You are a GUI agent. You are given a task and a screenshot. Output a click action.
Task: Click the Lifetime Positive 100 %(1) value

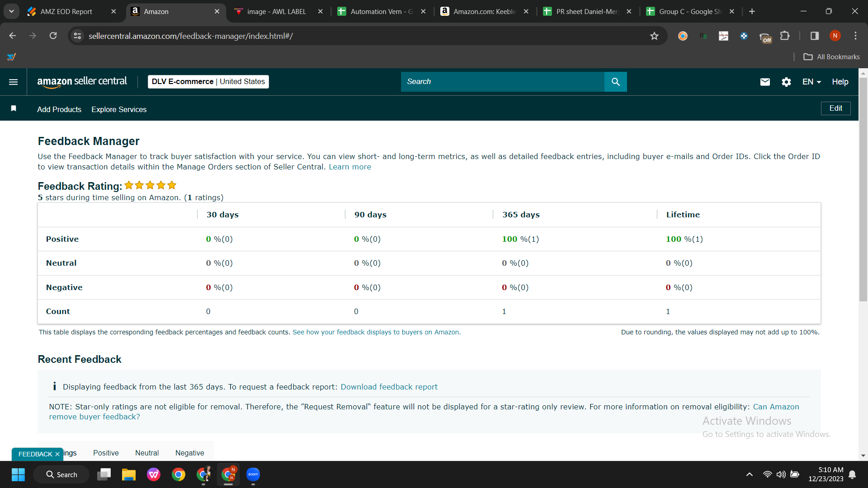tap(684, 239)
